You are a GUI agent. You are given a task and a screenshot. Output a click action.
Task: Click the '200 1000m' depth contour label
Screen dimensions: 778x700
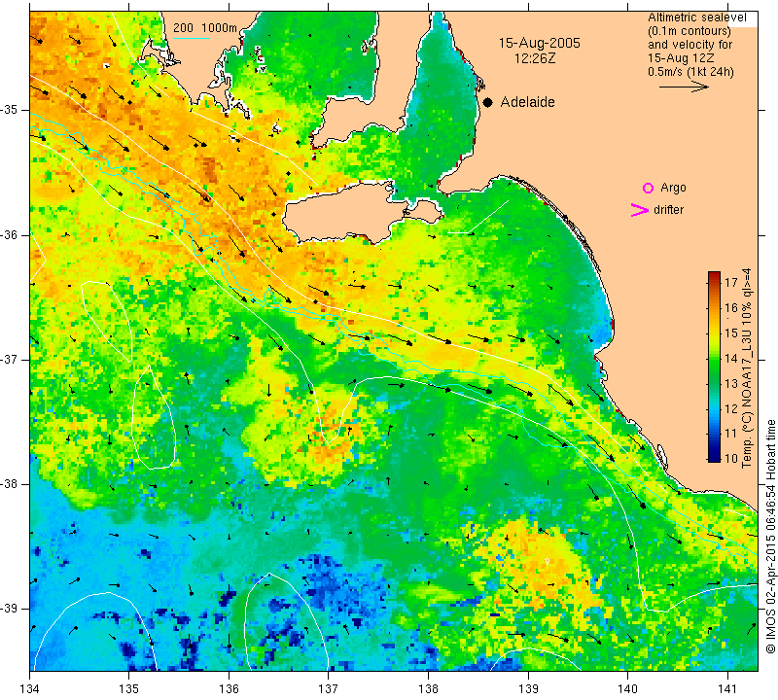[x=205, y=28]
